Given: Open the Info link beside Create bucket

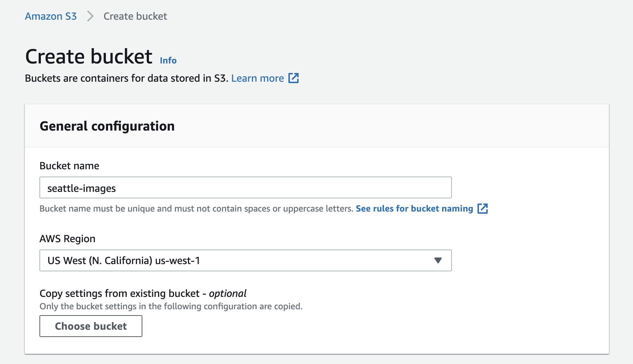Looking at the screenshot, I should [168, 61].
